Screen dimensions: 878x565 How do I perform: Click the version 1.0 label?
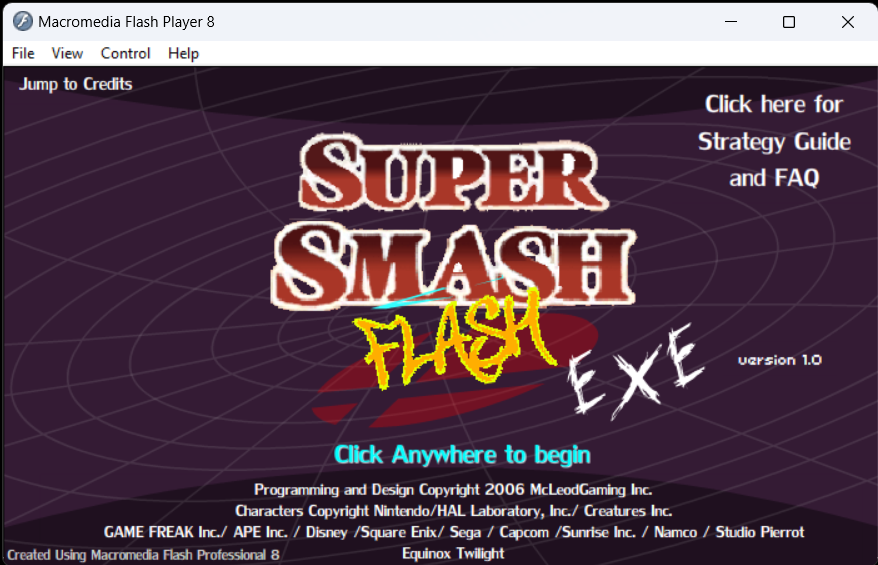pos(779,360)
